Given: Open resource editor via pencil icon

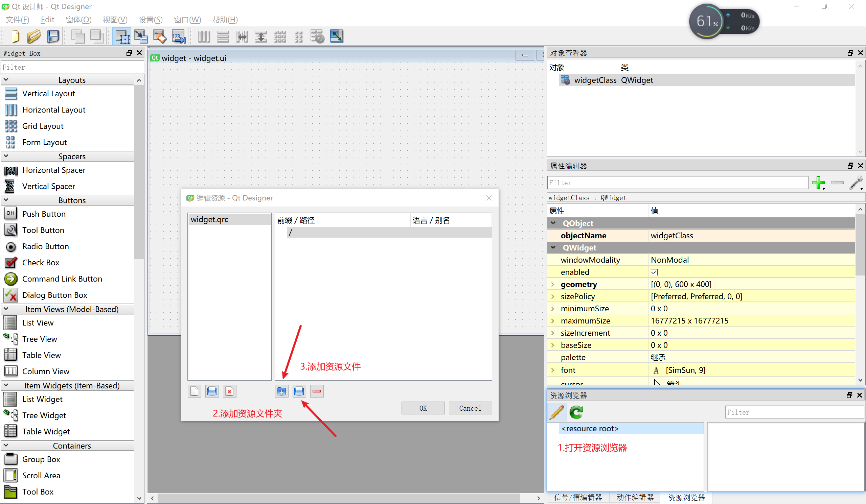Looking at the screenshot, I should [557, 412].
